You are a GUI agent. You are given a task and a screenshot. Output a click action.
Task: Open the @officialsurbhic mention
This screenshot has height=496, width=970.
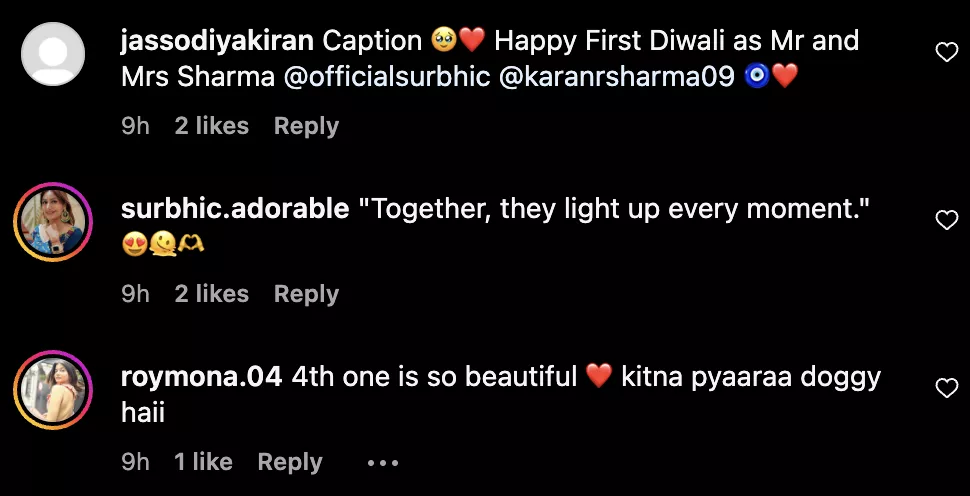(x=387, y=77)
